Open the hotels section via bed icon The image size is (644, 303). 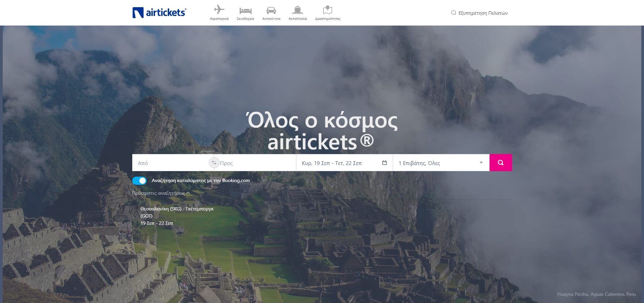[245, 10]
